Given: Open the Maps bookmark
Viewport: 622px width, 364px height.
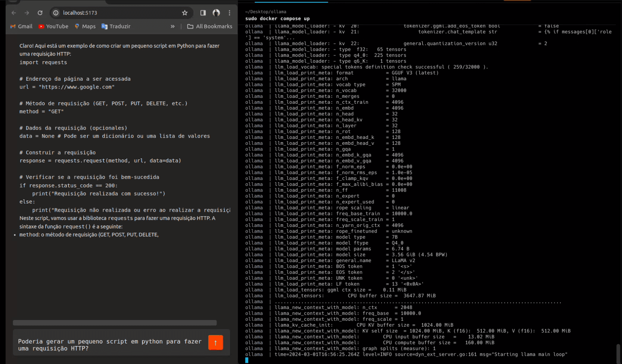Looking at the screenshot, I should pyautogui.click(x=85, y=27).
